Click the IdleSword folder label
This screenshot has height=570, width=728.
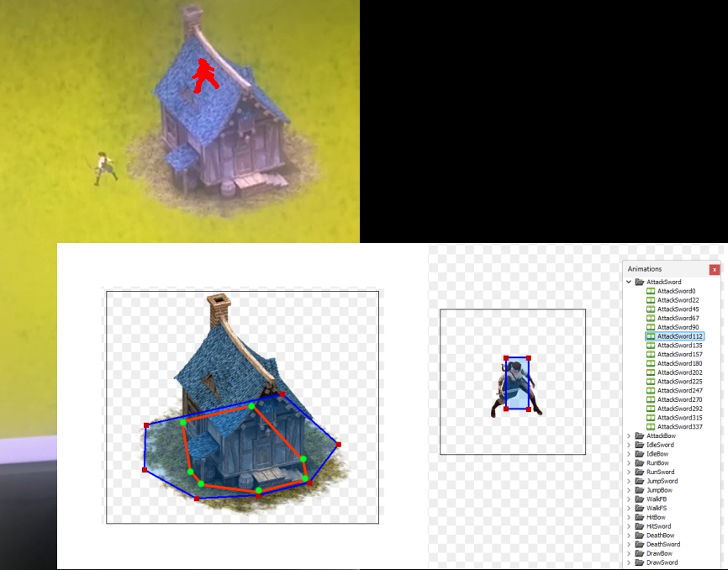tap(660, 445)
